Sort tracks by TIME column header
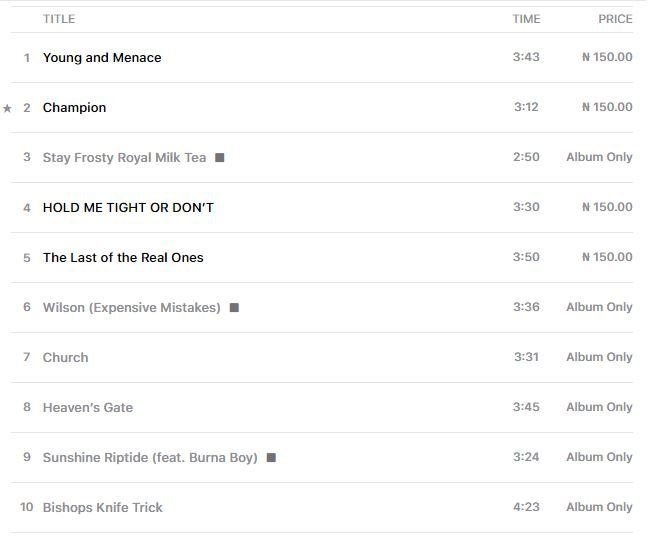The image size is (663, 538). click(x=526, y=19)
